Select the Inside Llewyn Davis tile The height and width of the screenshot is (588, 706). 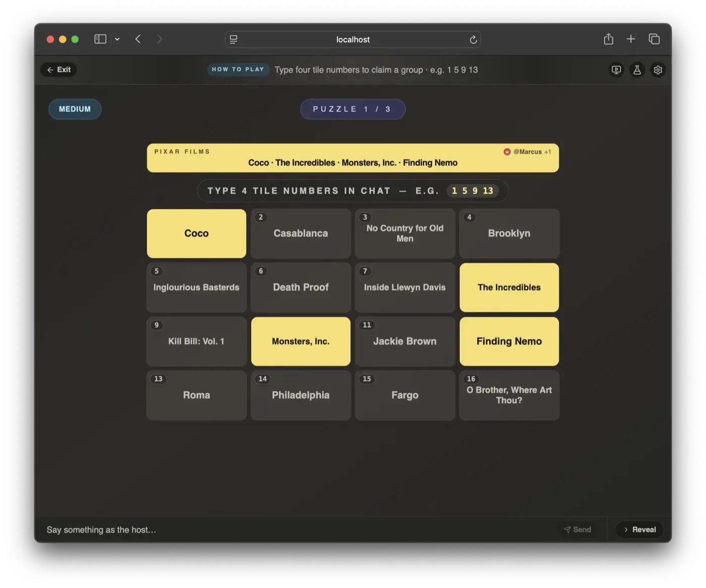(405, 287)
